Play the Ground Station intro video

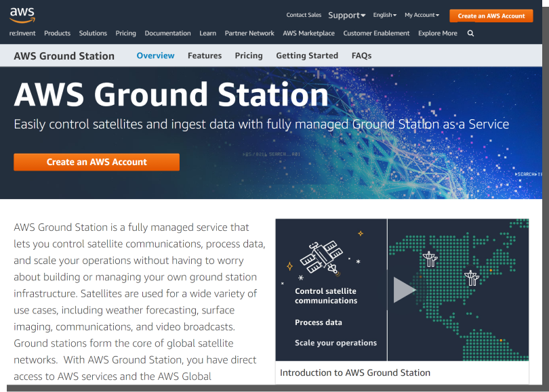tap(404, 290)
